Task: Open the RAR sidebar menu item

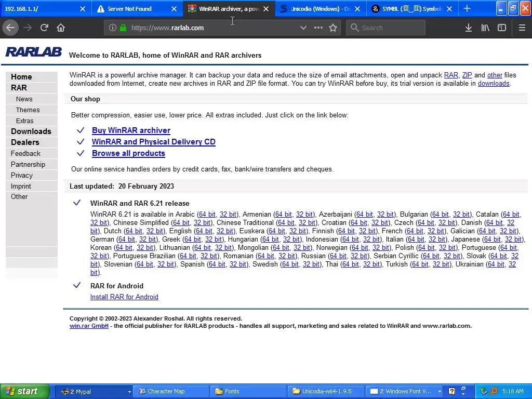Action: [x=19, y=87]
